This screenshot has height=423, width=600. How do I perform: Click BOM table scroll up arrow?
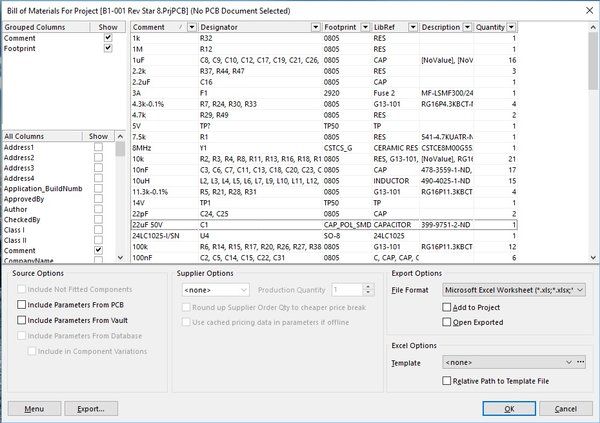point(593,27)
